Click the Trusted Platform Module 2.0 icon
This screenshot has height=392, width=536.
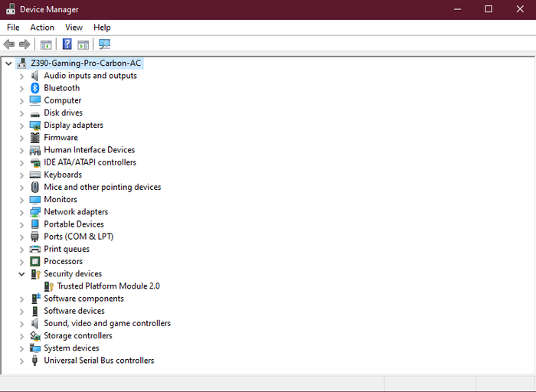click(49, 286)
